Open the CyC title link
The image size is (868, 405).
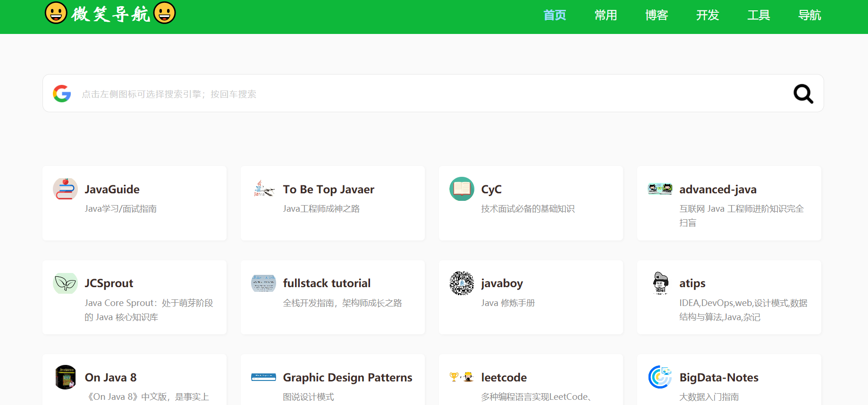[x=491, y=189]
